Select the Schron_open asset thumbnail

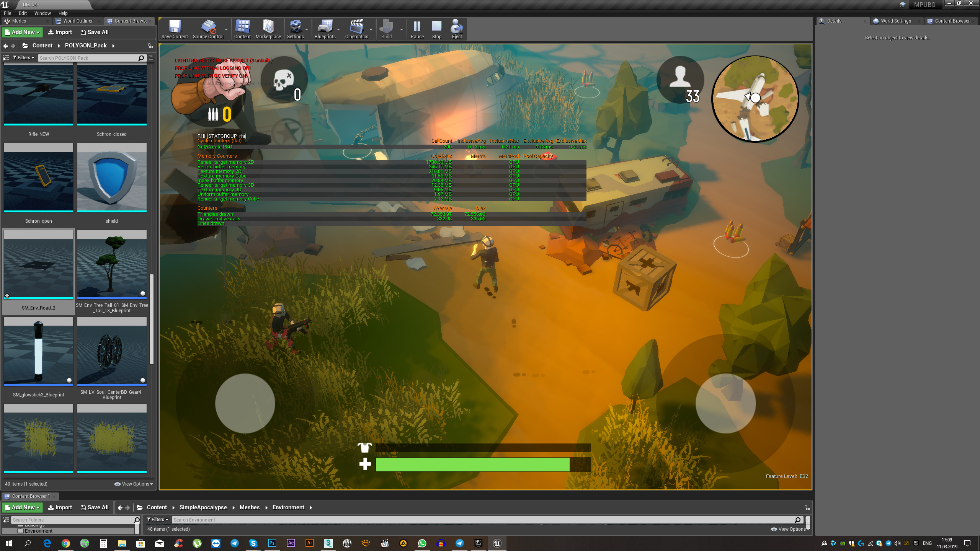(x=38, y=178)
